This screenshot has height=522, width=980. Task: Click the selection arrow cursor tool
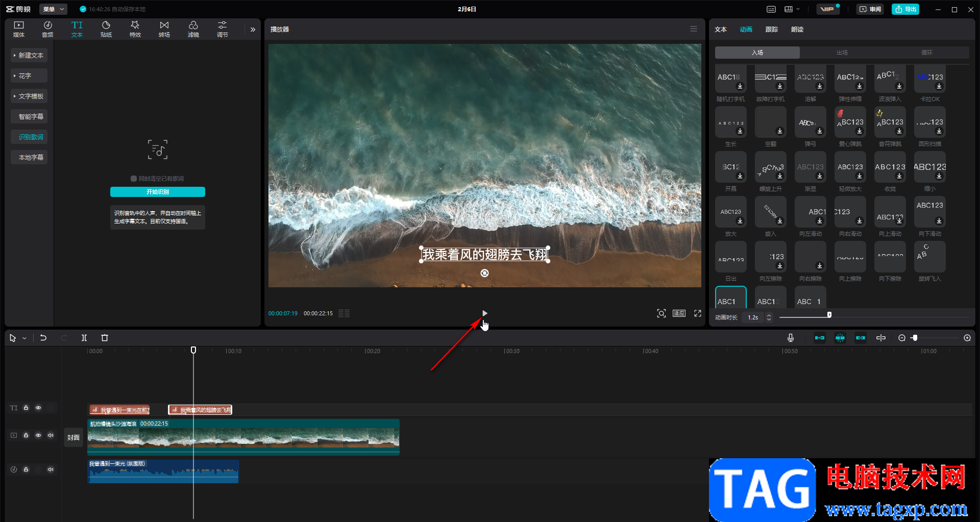(13, 338)
